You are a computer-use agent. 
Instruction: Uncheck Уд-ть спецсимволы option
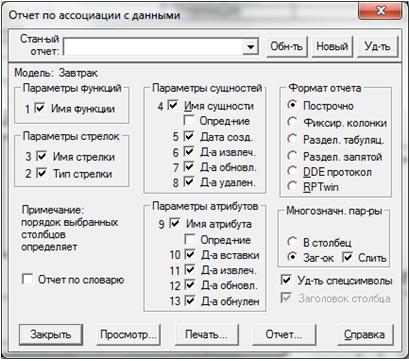coord(286,280)
